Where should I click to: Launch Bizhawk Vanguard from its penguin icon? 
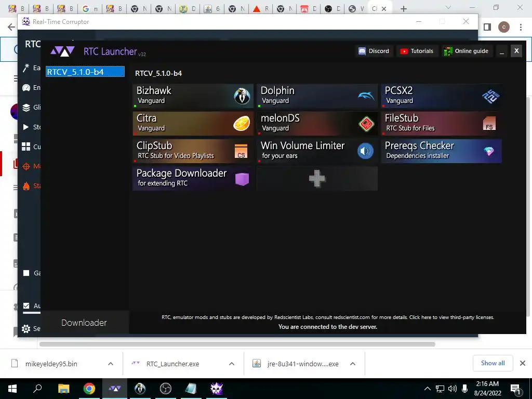point(242,96)
